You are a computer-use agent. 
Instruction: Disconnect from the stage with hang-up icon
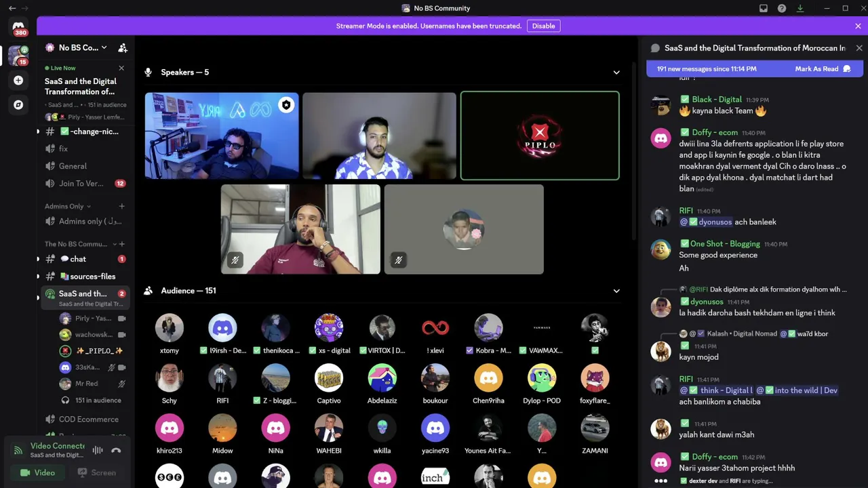pos(116,450)
